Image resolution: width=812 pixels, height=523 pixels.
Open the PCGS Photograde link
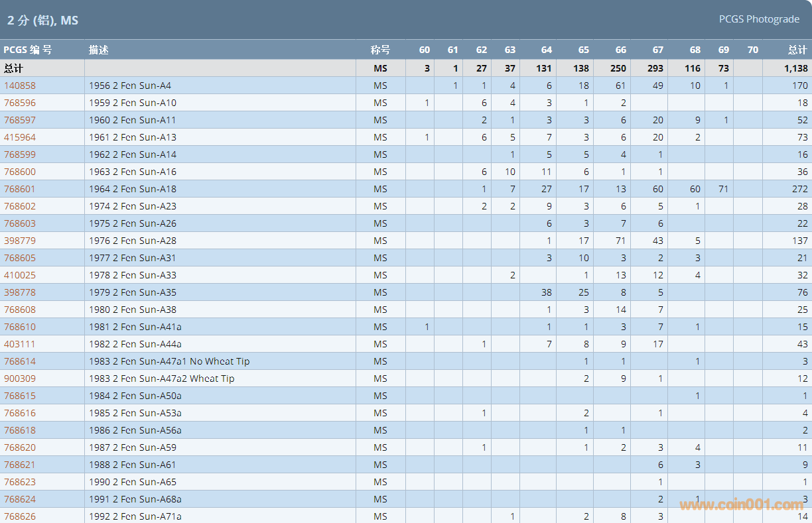pyautogui.click(x=759, y=19)
